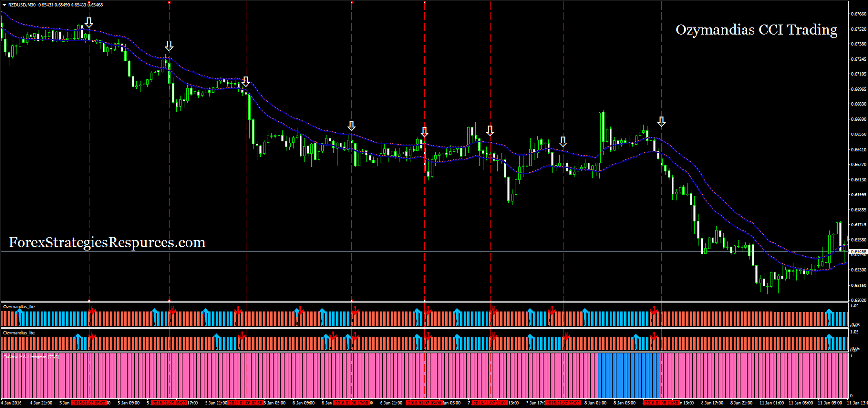Viewport: 868px width, 408px height.
Task: Click the 0.65020 price axis label
Action: click(859, 300)
